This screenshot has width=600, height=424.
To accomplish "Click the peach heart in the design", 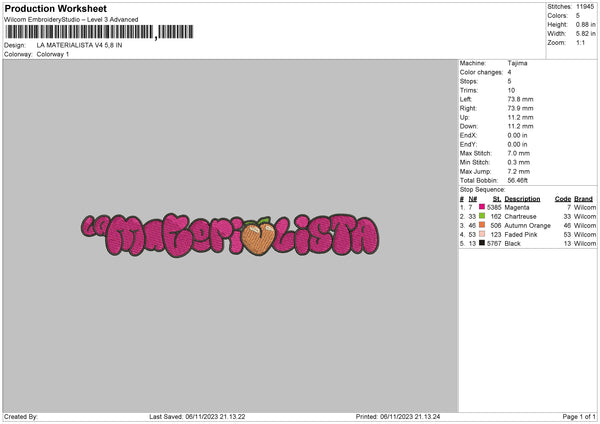I will (259, 237).
